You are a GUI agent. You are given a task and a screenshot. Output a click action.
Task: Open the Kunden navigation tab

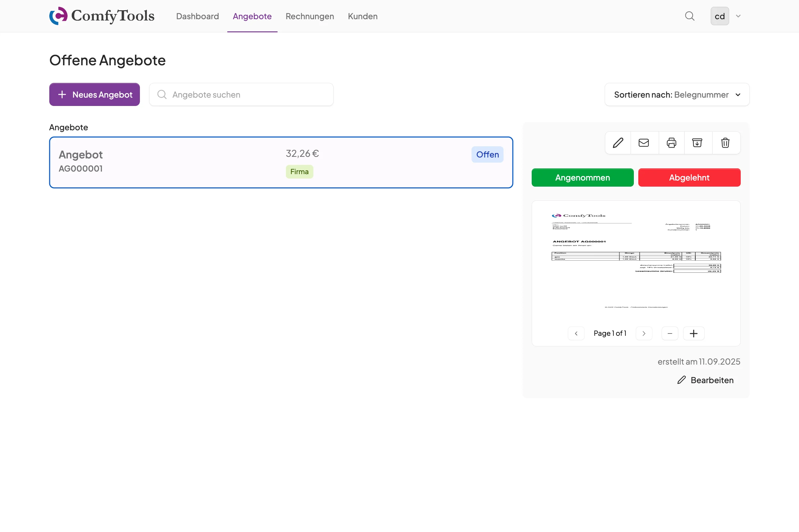tap(362, 16)
